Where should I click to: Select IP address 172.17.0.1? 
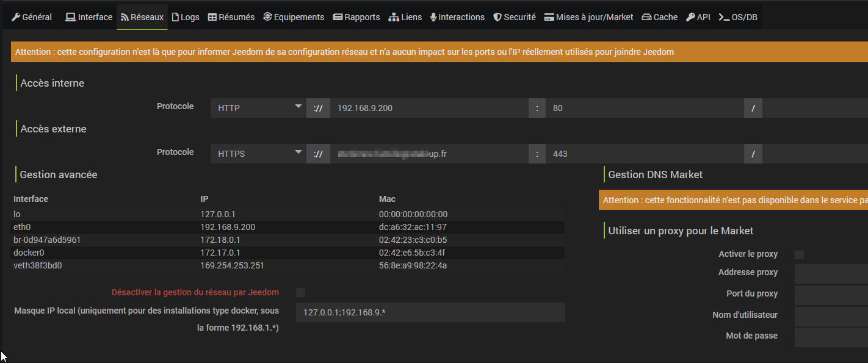click(x=220, y=253)
